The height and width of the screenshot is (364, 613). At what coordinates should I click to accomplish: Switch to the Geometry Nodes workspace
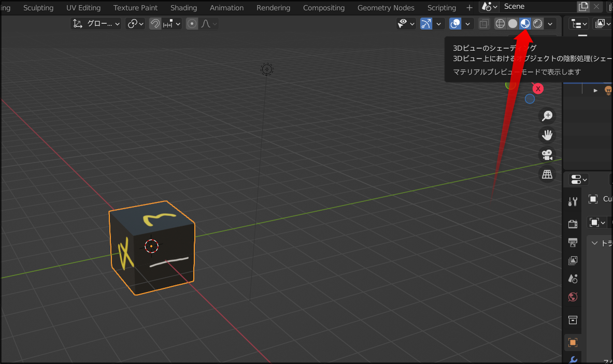point(386,8)
